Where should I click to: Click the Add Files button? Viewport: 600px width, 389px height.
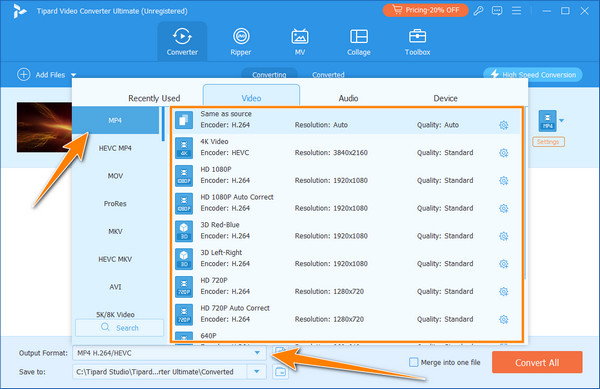click(x=41, y=75)
